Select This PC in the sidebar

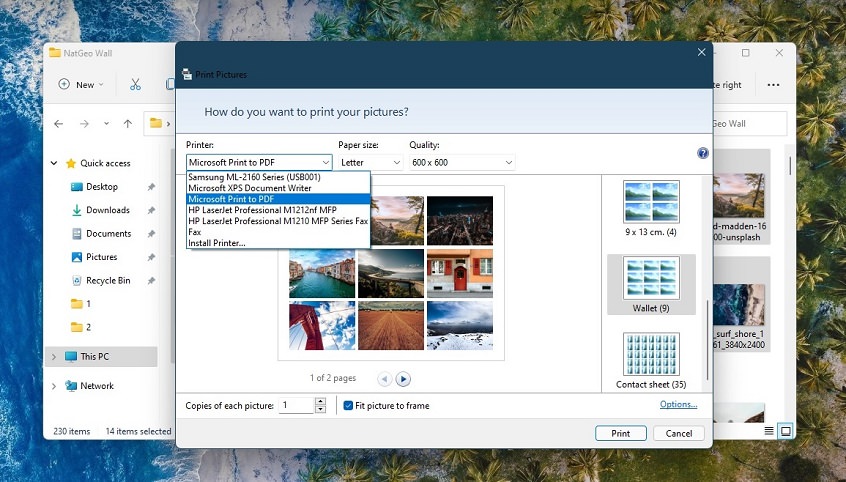point(94,357)
